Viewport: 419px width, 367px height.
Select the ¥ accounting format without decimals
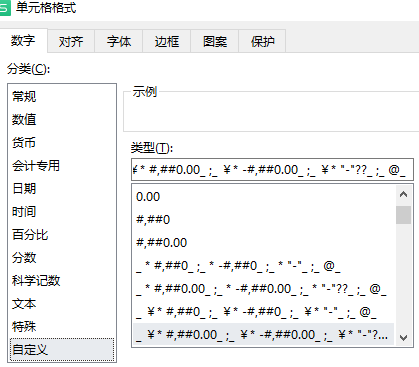[x=263, y=312]
